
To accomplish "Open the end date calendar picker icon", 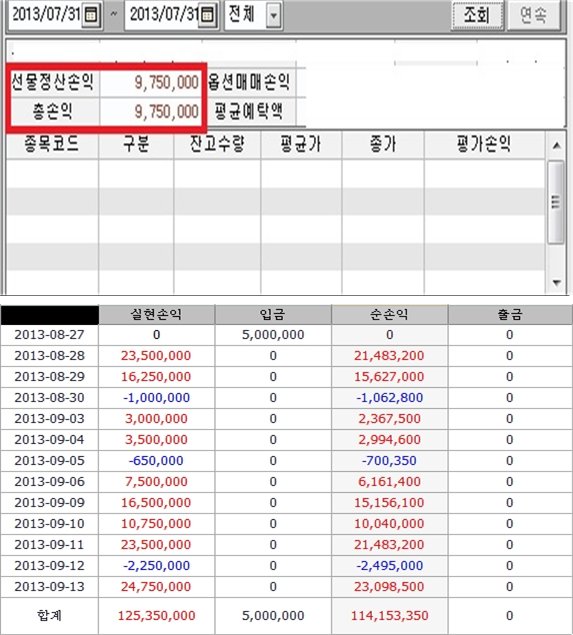I will point(207,15).
